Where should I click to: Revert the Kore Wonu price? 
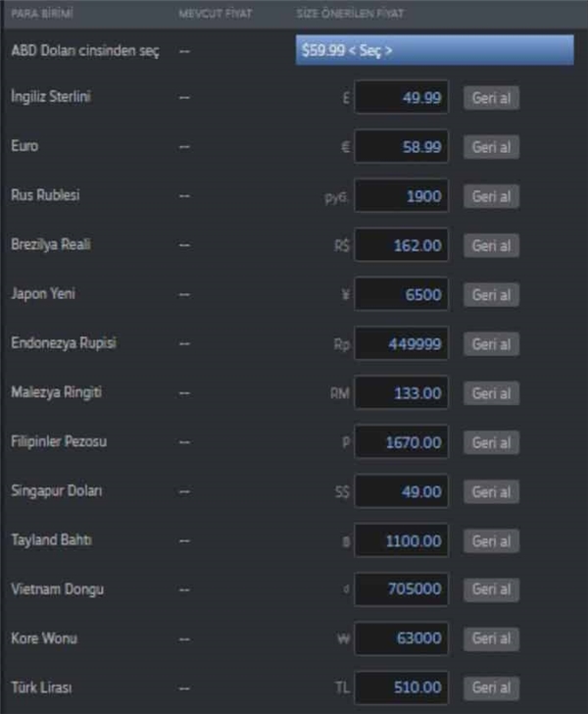point(491,638)
